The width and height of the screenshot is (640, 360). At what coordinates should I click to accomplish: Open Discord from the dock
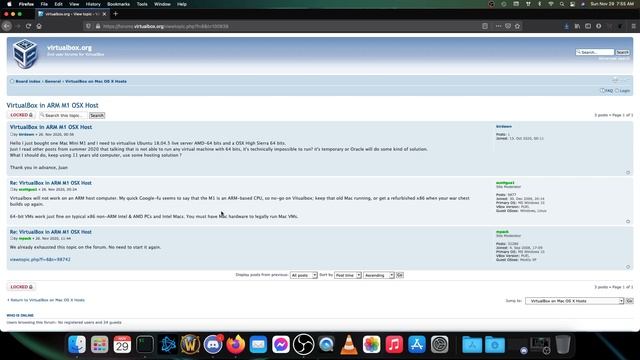pyautogui.click(x=213, y=345)
